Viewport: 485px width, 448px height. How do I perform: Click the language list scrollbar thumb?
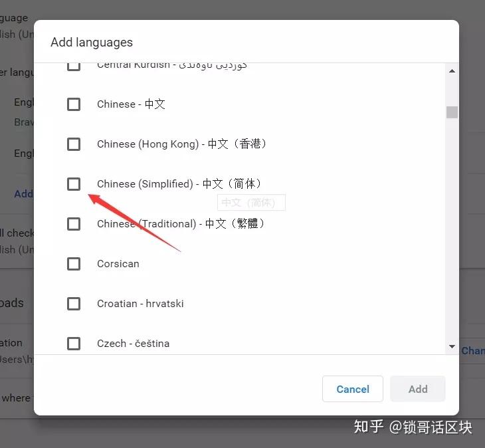pyautogui.click(x=452, y=112)
